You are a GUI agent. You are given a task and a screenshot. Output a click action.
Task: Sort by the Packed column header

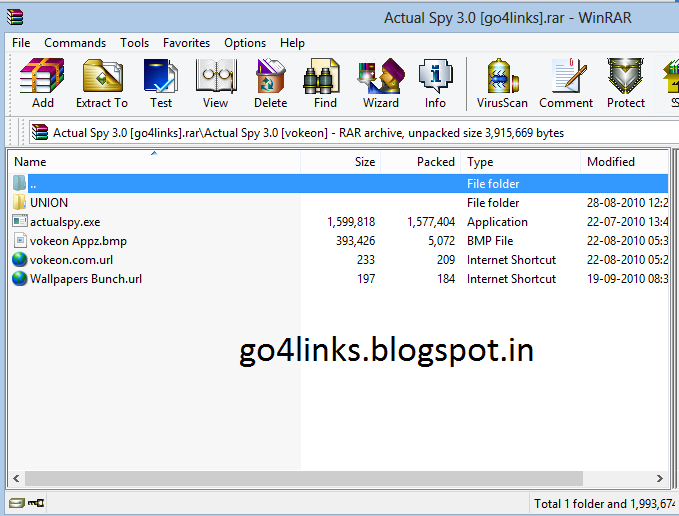pos(420,161)
